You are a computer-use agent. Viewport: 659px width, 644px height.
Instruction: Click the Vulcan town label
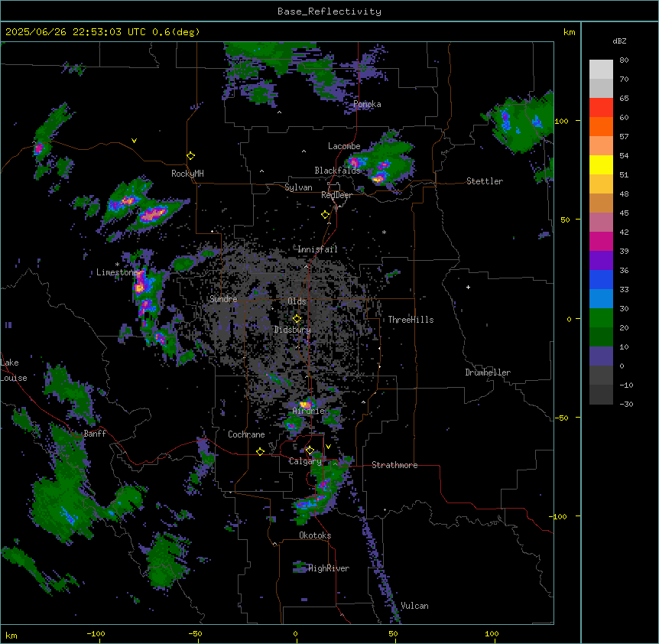pos(415,606)
